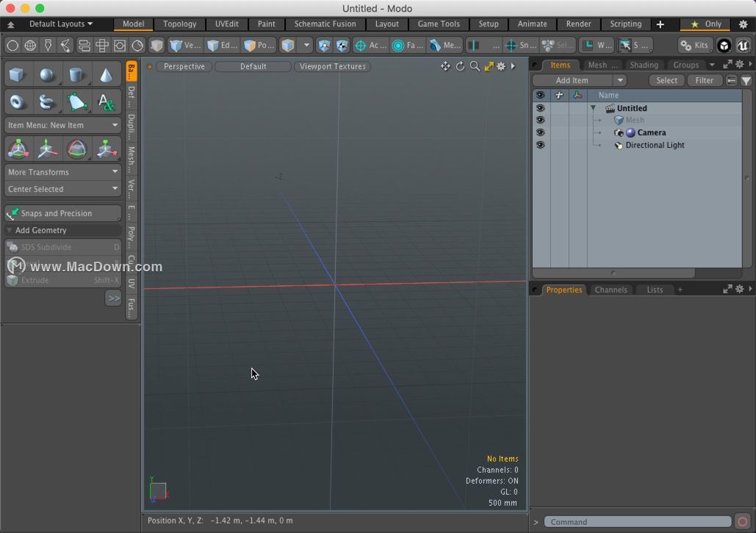Click the viewport zoom magnifier icon
The width and height of the screenshot is (756, 533).
tap(475, 66)
